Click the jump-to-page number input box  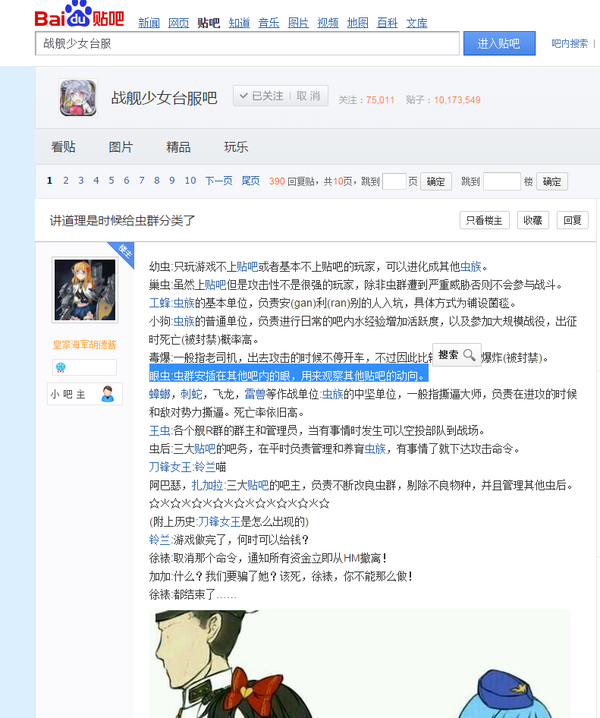[394, 181]
